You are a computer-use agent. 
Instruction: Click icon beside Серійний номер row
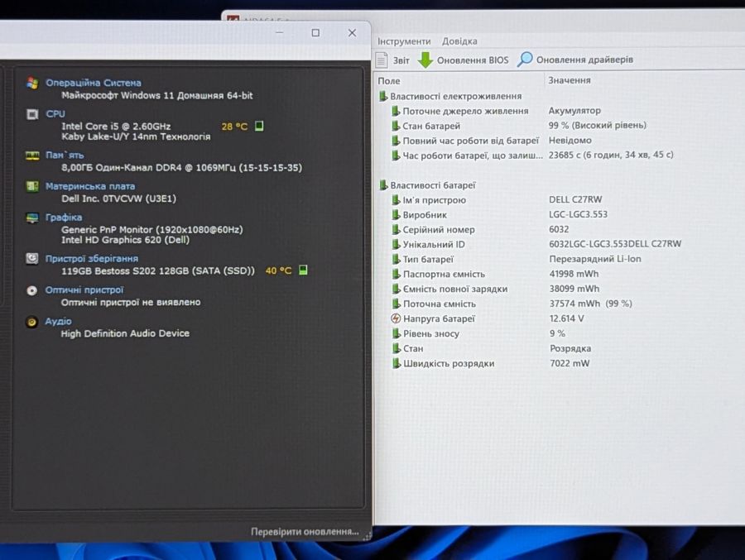pyautogui.click(x=396, y=229)
